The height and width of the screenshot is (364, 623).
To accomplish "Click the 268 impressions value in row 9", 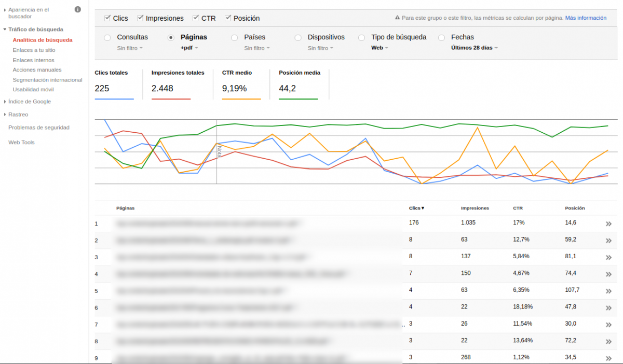I will pos(466,357).
